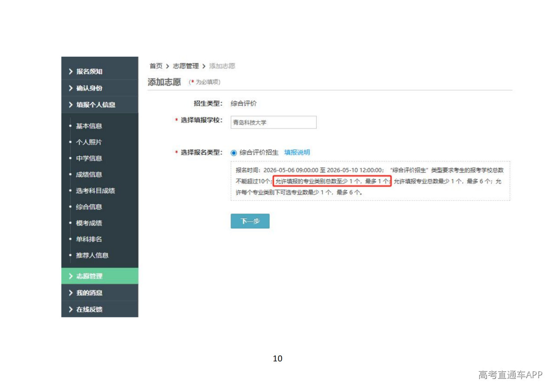Image resolution: width=555 pixels, height=392 pixels.
Task: Go to 首页 via breadcrumb
Action: coord(156,66)
